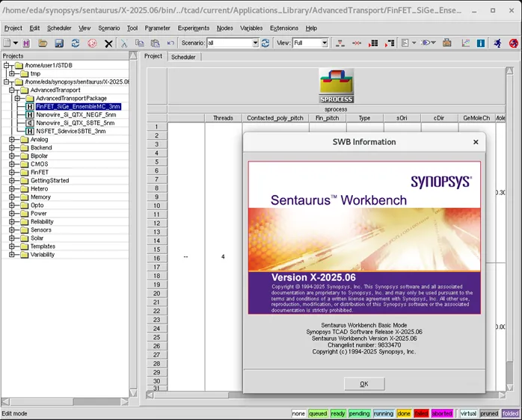
Task: Click the red failed status swatch
Action: [421, 413]
